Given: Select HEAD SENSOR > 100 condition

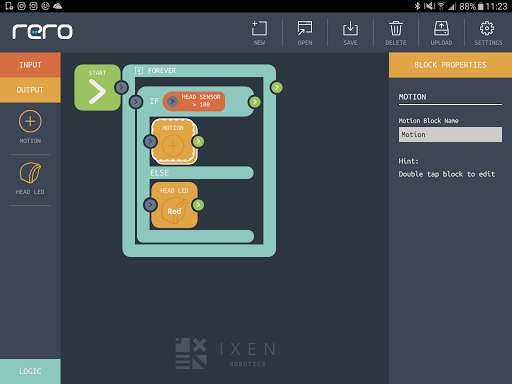Looking at the screenshot, I should 194,101.
